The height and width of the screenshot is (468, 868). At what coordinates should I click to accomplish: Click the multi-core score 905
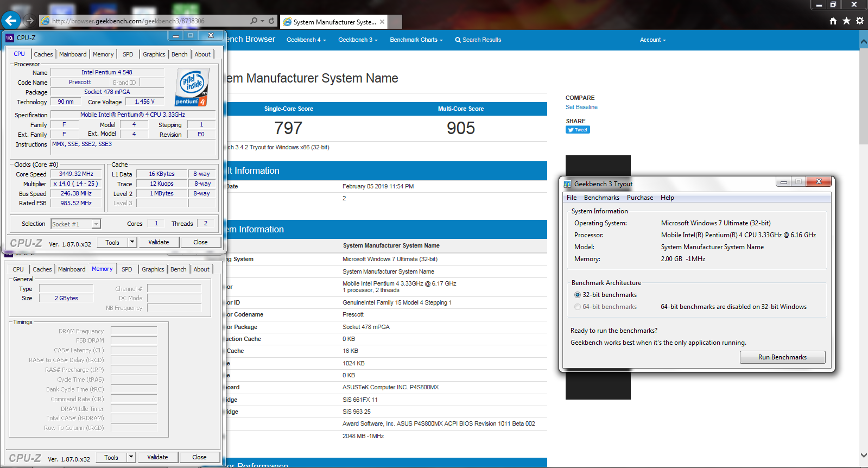(461, 128)
